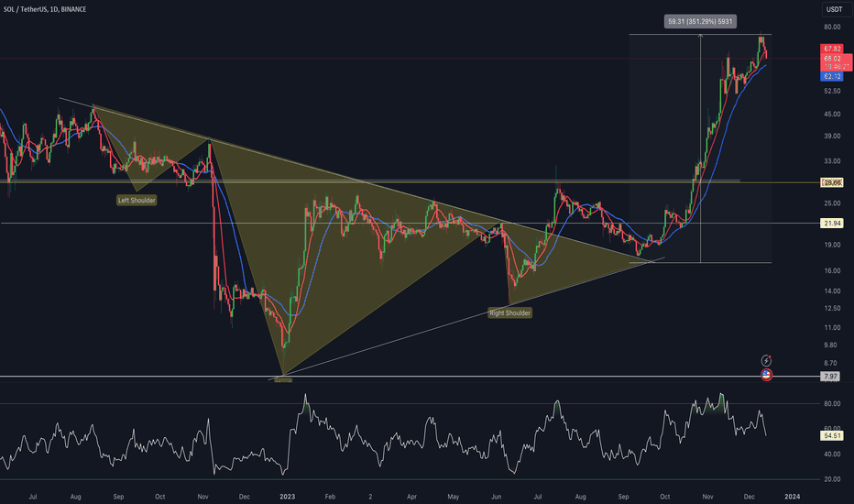
Task: Click the 2023 label on time axis
Action: 287,497
